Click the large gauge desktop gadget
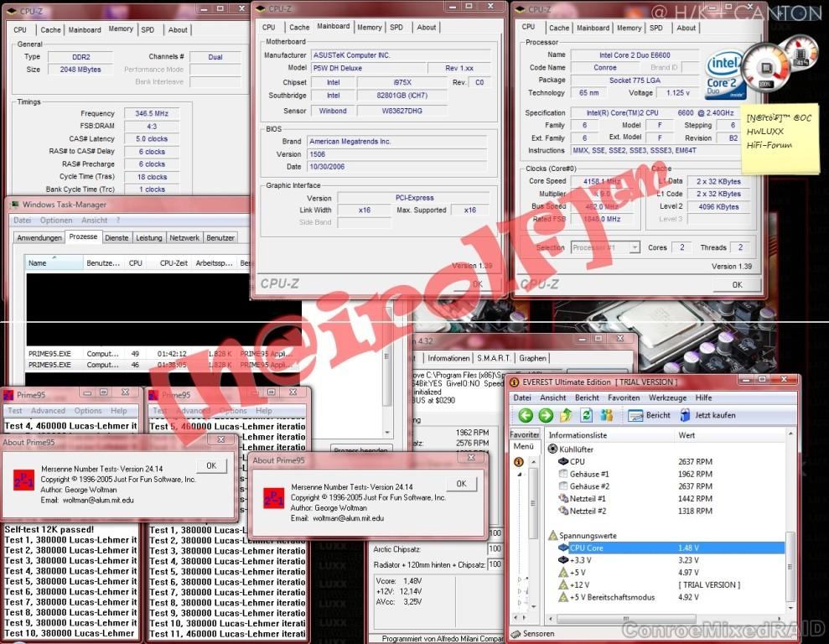829x644 pixels. coord(765,67)
